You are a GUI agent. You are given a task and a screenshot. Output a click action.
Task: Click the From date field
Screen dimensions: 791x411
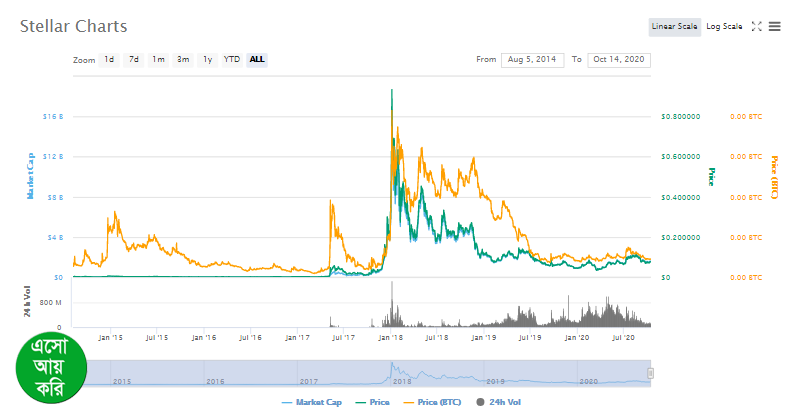pos(532,60)
